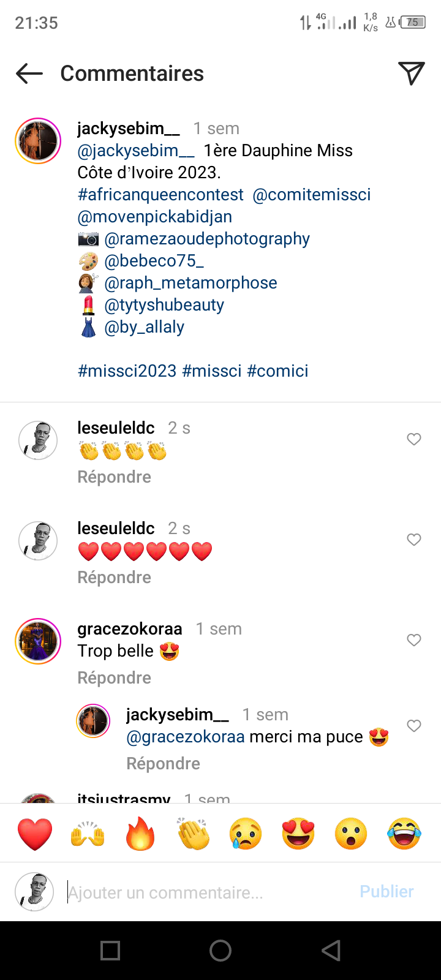Insert the heart-eyes quick emoji

[298, 834]
